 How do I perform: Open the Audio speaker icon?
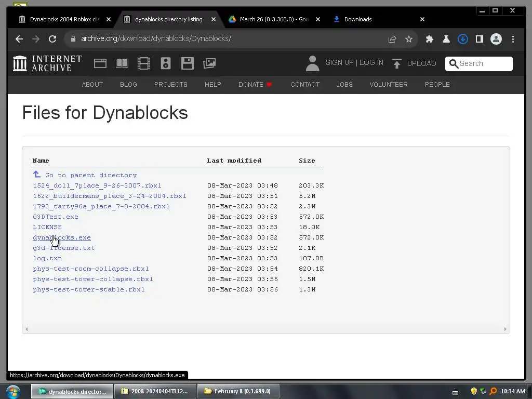166,63
